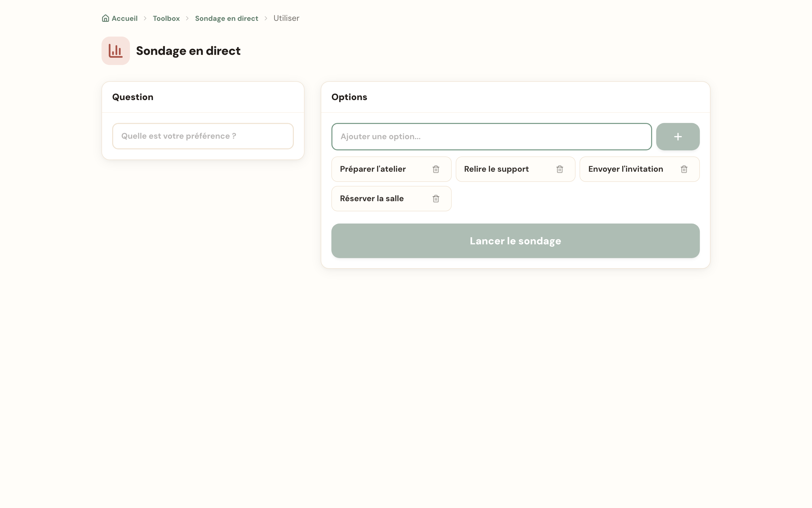This screenshot has width=812, height=508.
Task: Click the home icon in breadcrumb
Action: pyautogui.click(x=105, y=18)
